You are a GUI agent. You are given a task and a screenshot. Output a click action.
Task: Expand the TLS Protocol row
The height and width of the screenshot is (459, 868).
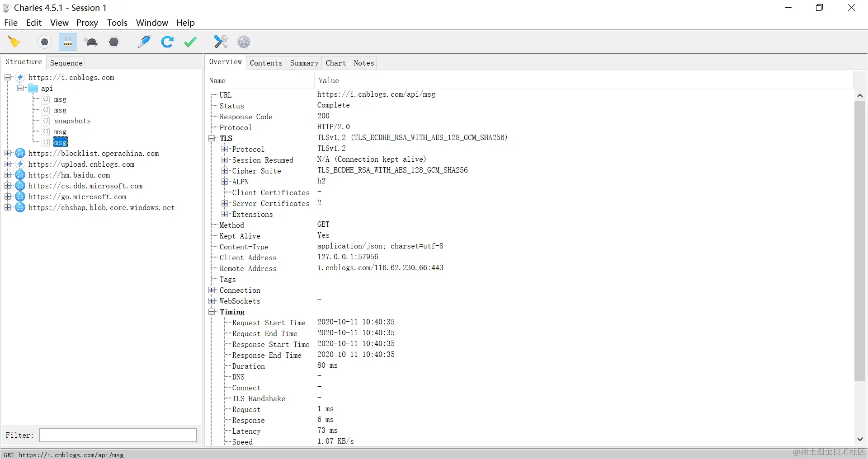click(224, 149)
